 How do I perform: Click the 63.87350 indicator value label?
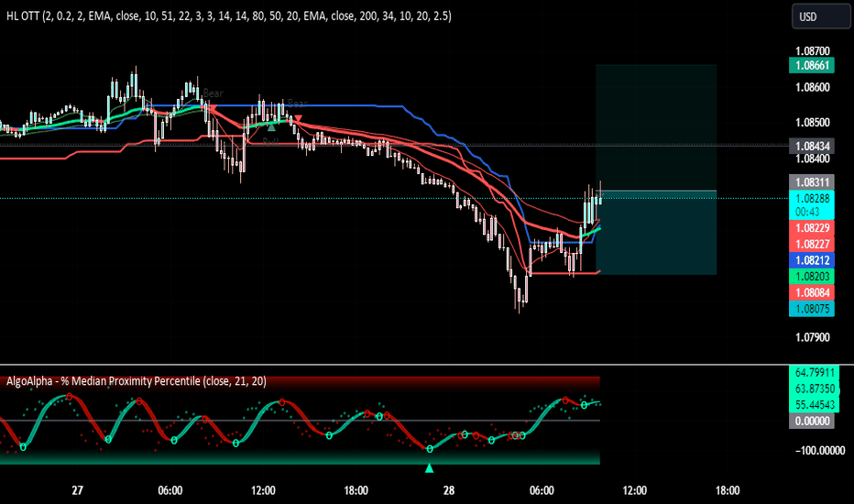(x=815, y=389)
